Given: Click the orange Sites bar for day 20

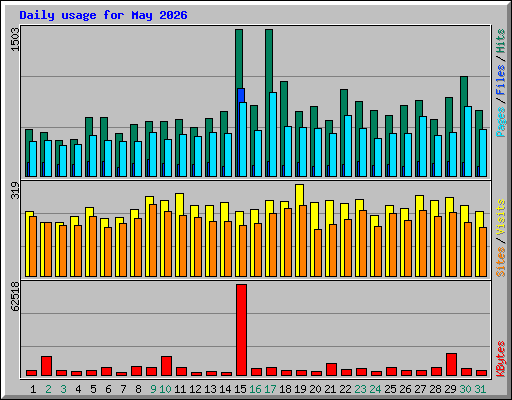Looking at the screenshot, I should (318, 253).
